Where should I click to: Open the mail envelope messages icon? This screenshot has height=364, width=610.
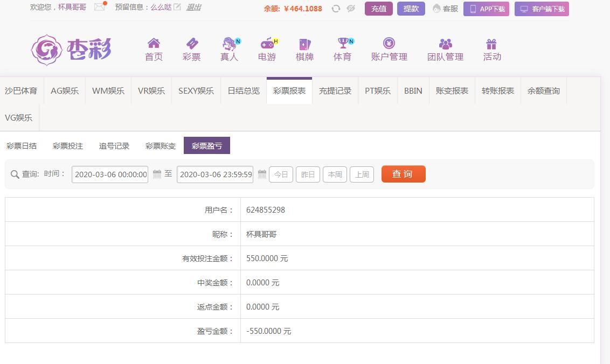(x=99, y=7)
